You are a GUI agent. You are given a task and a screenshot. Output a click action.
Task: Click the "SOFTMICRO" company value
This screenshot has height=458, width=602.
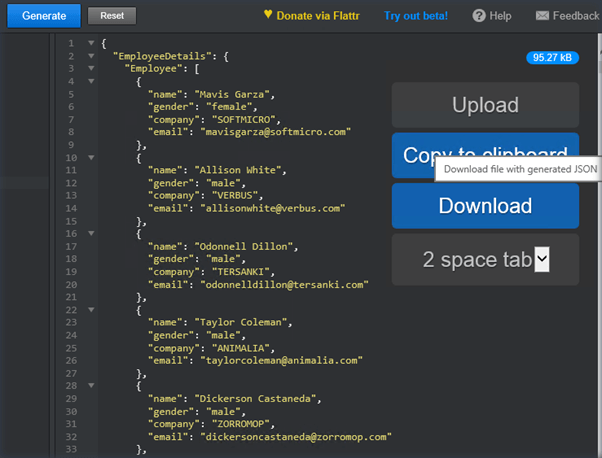[x=243, y=120]
